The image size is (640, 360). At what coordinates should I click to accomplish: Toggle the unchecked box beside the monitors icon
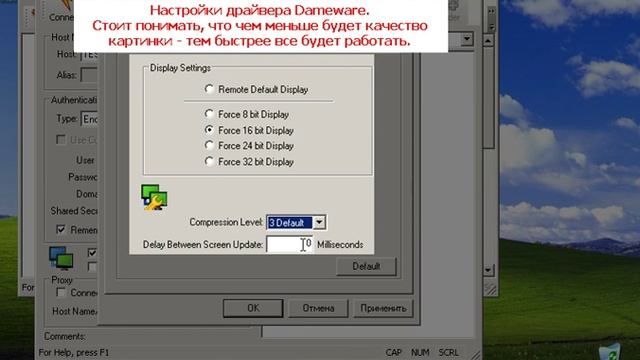92,267
